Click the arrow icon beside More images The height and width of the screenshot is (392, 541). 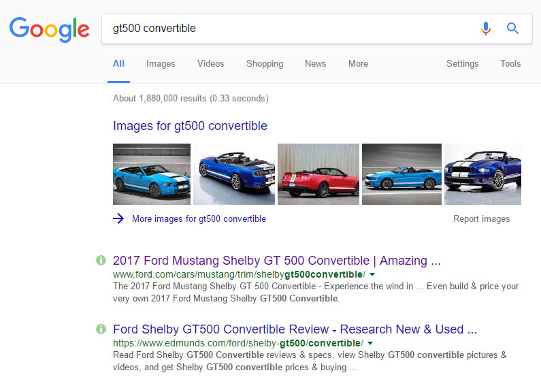118,219
